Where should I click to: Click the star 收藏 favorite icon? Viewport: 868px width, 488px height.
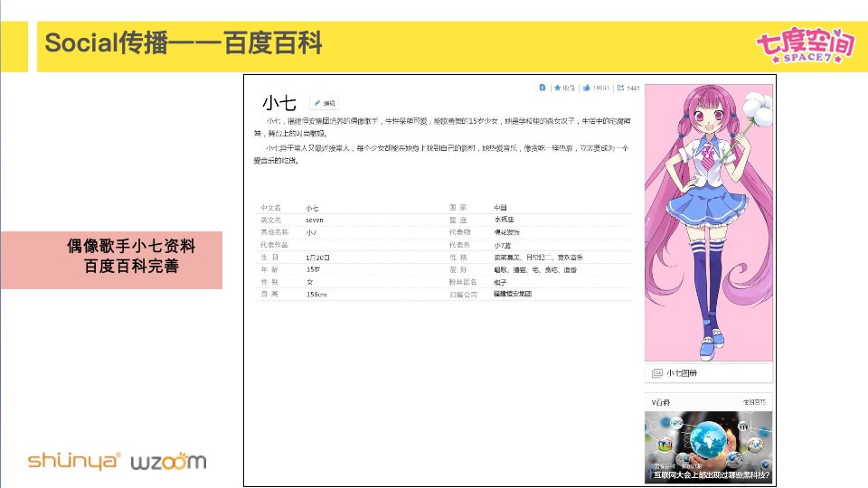click(x=558, y=88)
